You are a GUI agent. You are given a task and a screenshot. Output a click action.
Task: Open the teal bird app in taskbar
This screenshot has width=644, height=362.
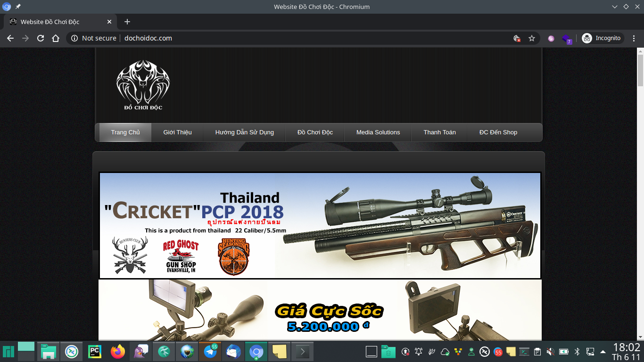[x=164, y=352]
